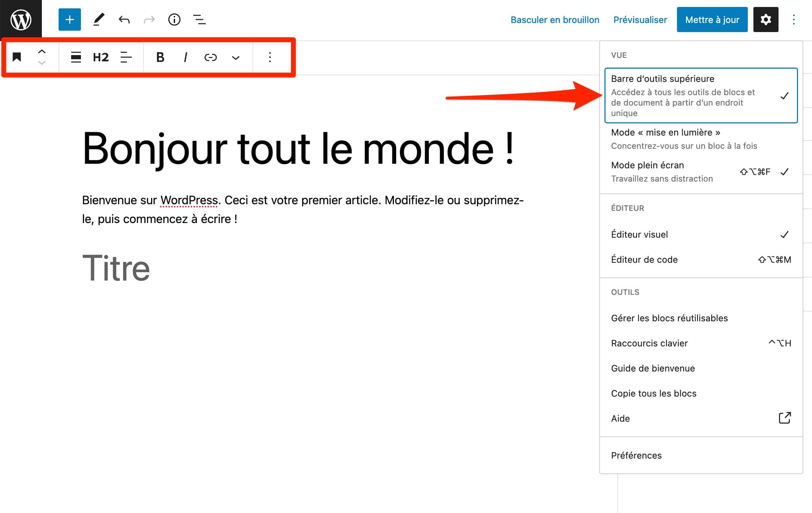Screen dimensions: 812x513
Task: Open H2 heading level dropdown
Action: 100,57
